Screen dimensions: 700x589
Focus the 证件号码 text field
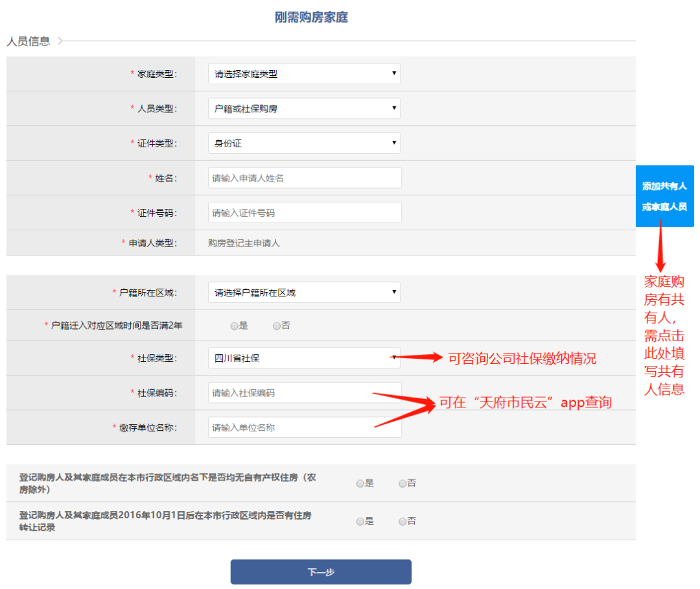point(305,213)
